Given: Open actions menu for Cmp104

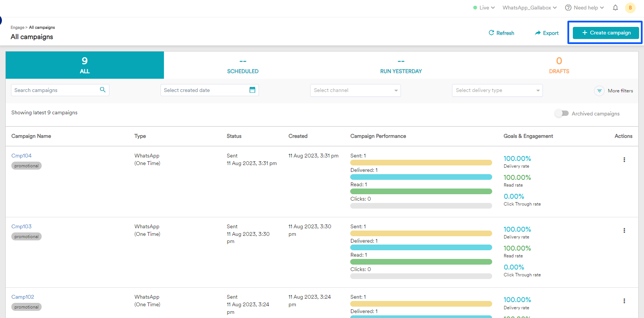Looking at the screenshot, I should tap(624, 160).
